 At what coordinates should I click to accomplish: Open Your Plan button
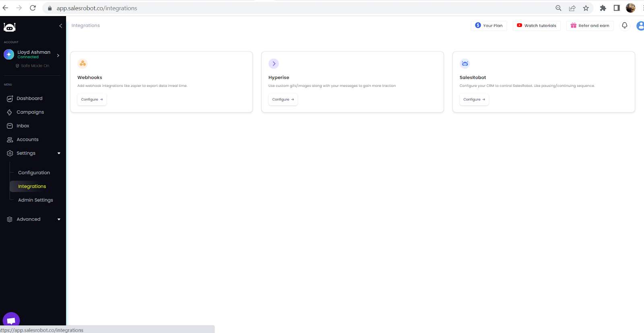pos(489,25)
